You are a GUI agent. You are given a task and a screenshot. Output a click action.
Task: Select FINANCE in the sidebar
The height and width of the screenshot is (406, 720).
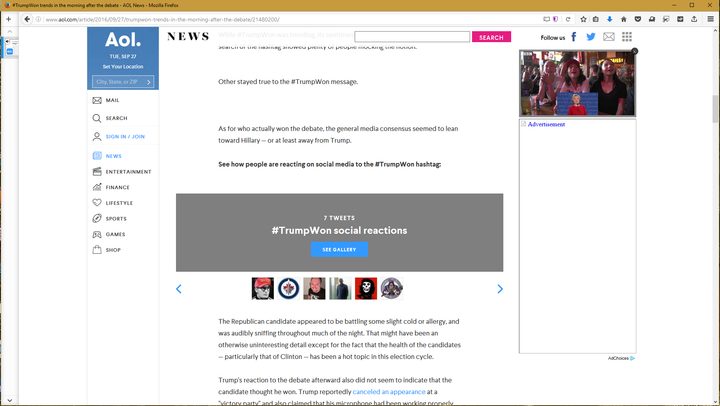[x=118, y=187]
